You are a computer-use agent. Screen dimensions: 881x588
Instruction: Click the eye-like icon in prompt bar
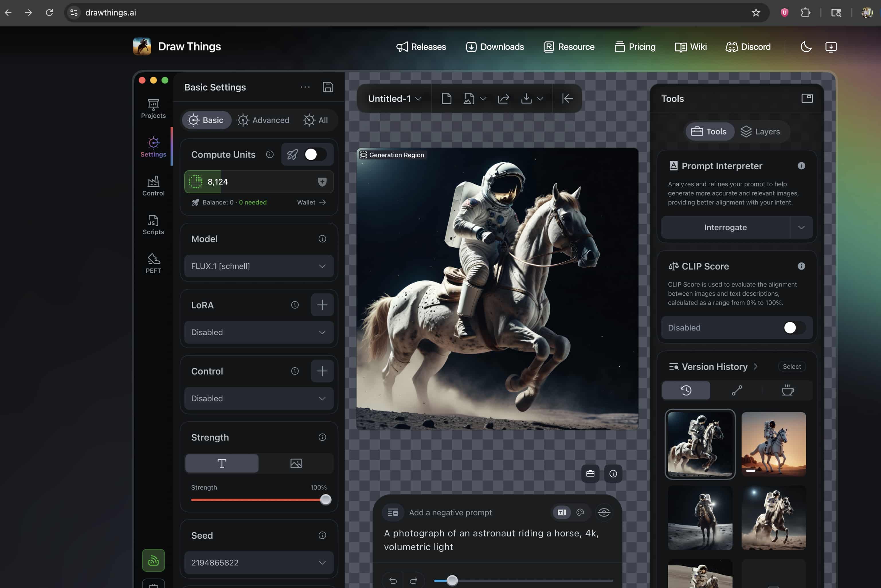[x=604, y=512]
